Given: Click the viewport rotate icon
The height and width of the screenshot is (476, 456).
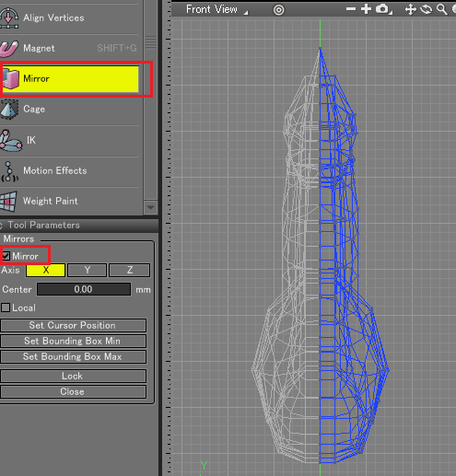Looking at the screenshot, I should point(427,9).
